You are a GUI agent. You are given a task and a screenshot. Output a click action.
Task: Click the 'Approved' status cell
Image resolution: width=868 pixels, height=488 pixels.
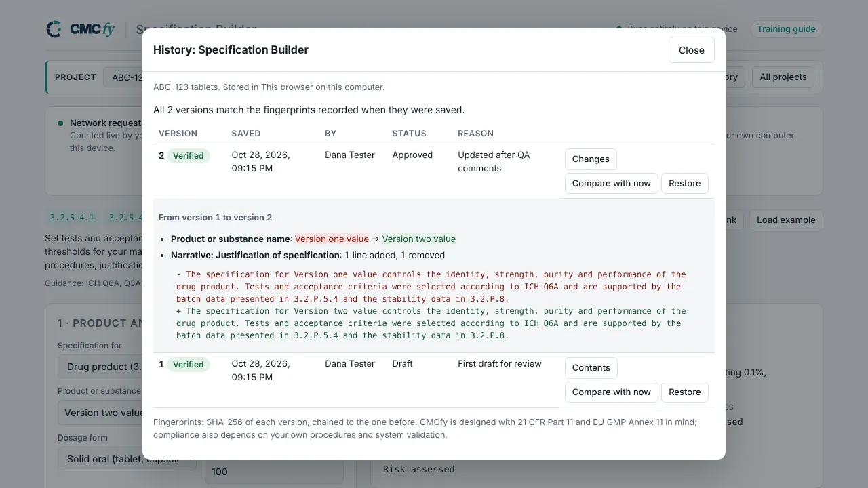[412, 155]
